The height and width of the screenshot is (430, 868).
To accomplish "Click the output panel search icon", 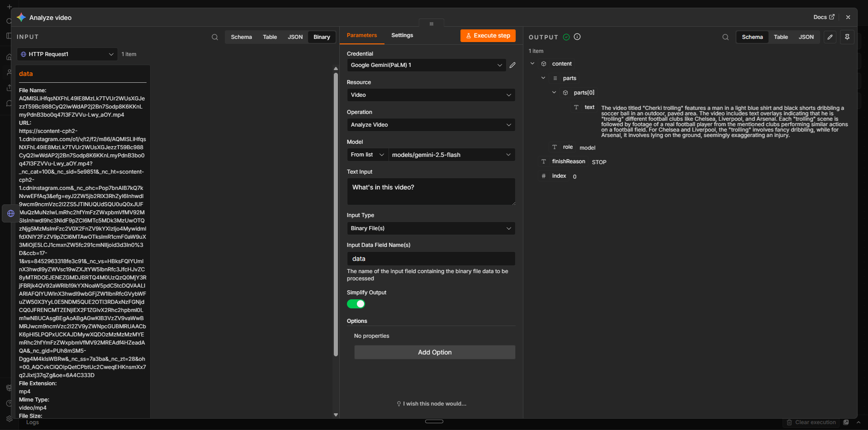I will 726,37.
